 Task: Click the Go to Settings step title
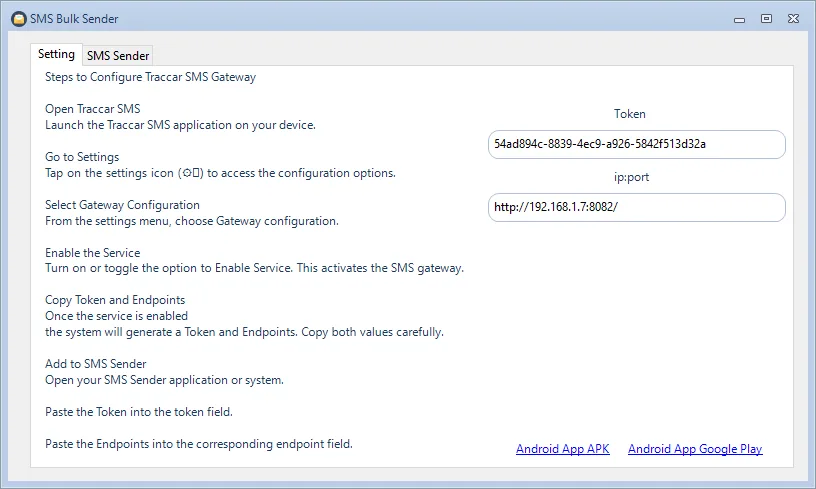(82, 157)
